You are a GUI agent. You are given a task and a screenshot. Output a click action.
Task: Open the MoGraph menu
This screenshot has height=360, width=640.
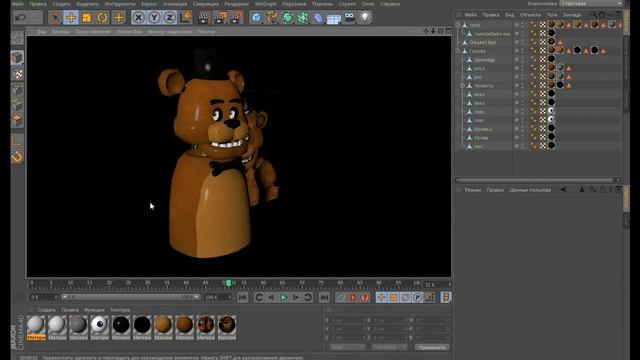265,4
